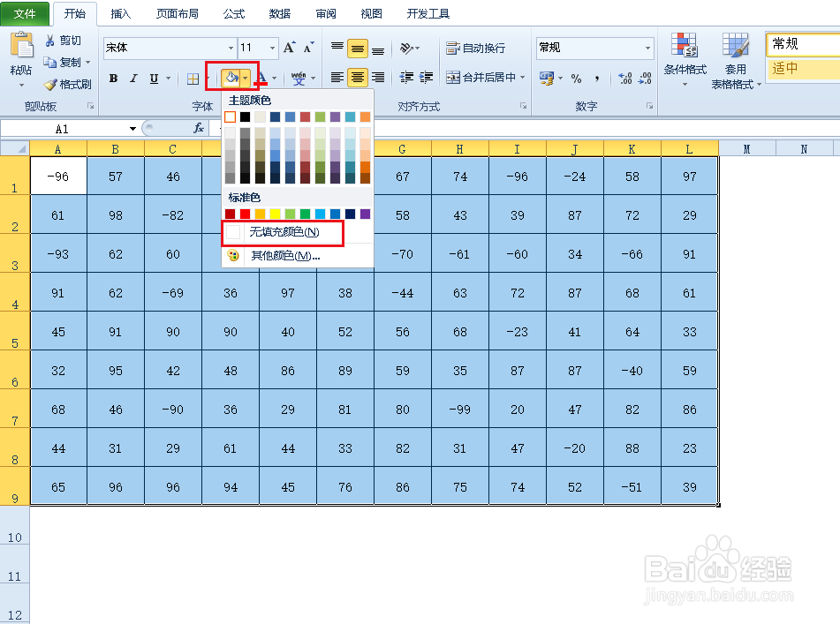Click the Comma Style icon
The width and height of the screenshot is (840, 624).
(x=597, y=78)
